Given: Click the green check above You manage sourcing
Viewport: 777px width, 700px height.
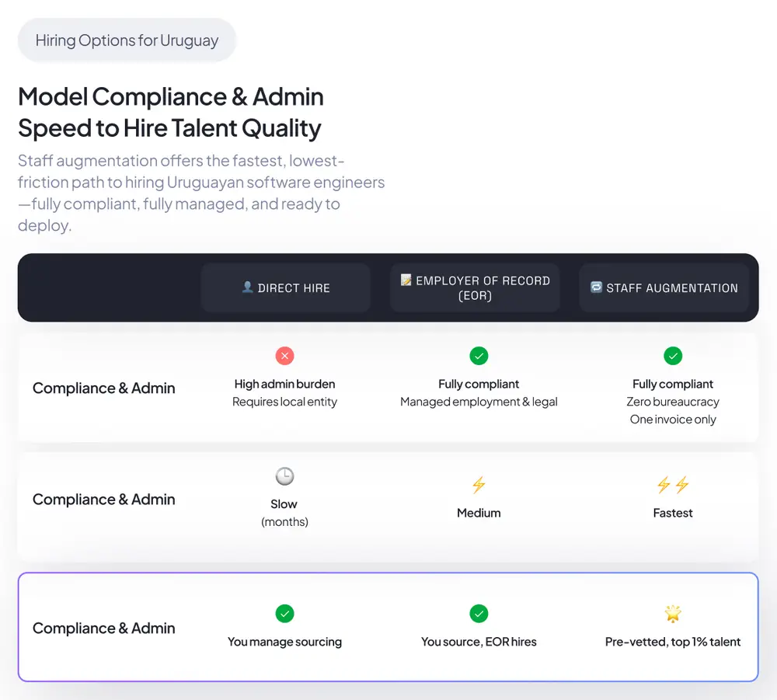Looking at the screenshot, I should pos(284,613).
